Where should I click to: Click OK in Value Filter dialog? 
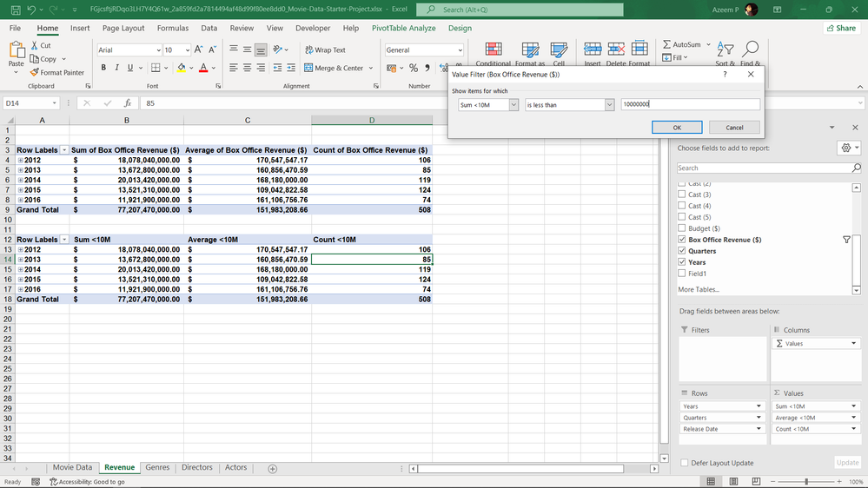coord(677,128)
